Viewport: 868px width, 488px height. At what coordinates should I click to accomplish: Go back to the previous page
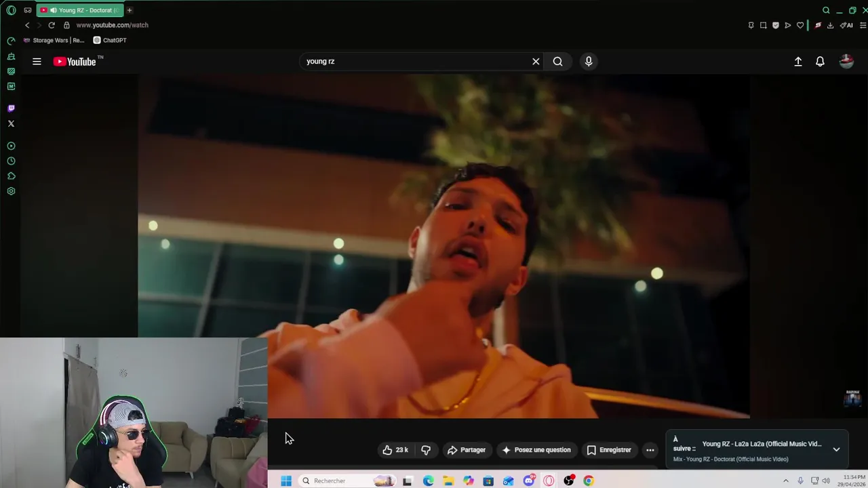pyautogui.click(x=27, y=25)
